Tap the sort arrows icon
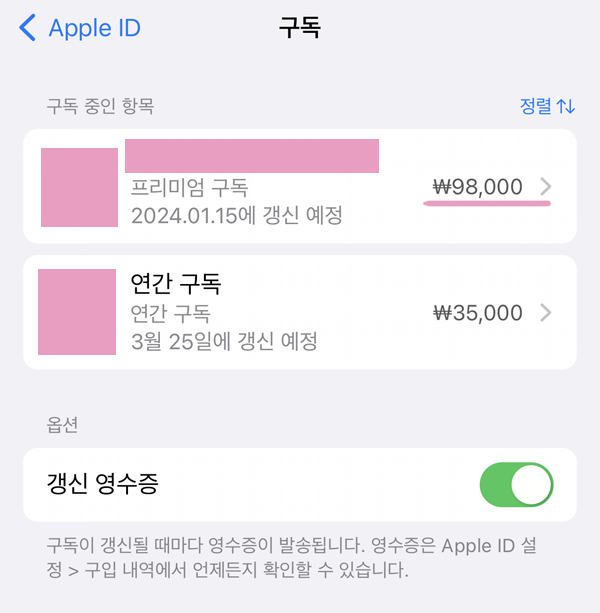 coord(566,106)
